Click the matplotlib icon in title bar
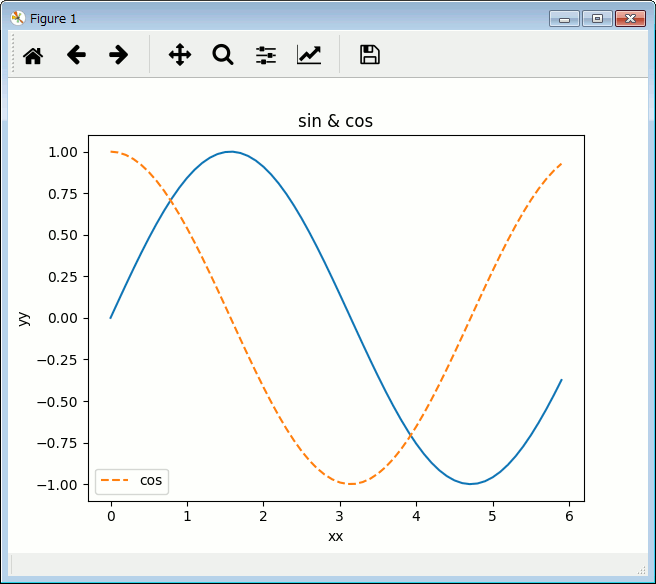The image size is (656, 584). 17,18
